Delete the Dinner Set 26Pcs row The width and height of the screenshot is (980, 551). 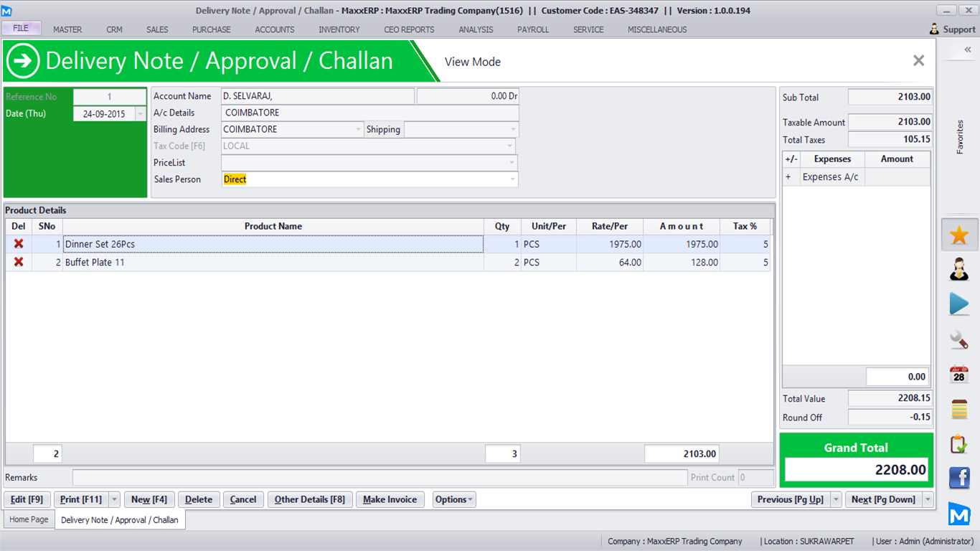coord(19,244)
